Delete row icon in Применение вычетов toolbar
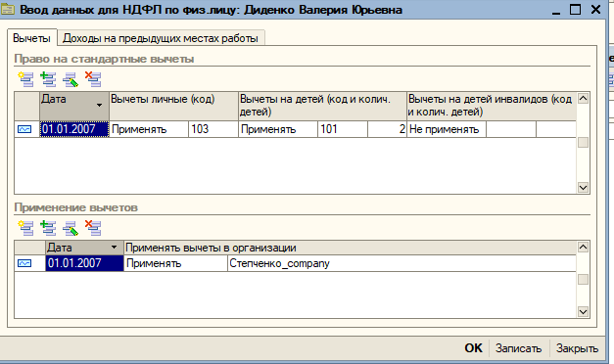This screenshot has width=614, height=364. pyautogui.click(x=93, y=228)
